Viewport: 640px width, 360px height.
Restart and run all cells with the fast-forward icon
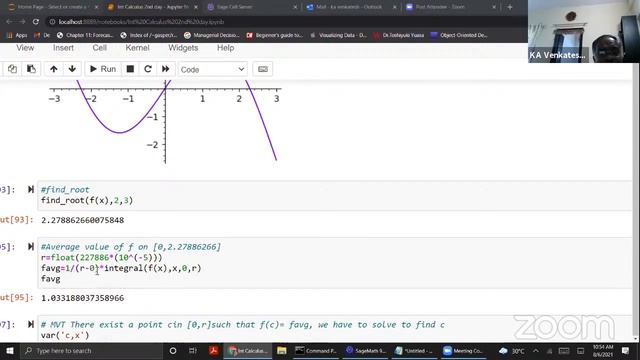coord(165,69)
